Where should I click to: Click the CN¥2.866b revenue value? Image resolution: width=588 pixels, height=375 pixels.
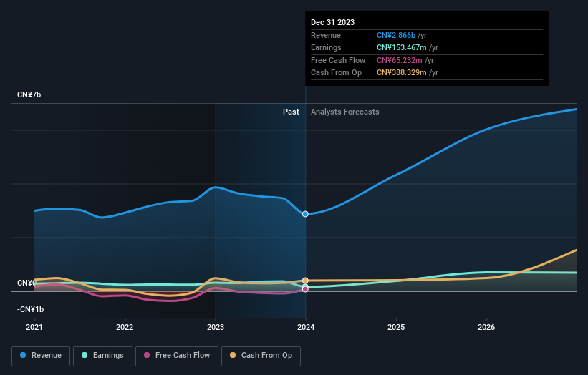click(396, 35)
